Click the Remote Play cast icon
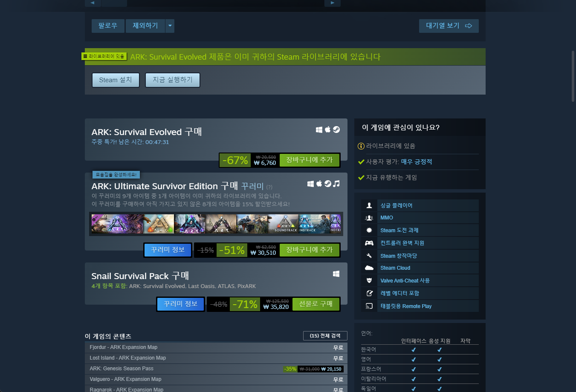This screenshot has width=576, height=392. (369, 306)
